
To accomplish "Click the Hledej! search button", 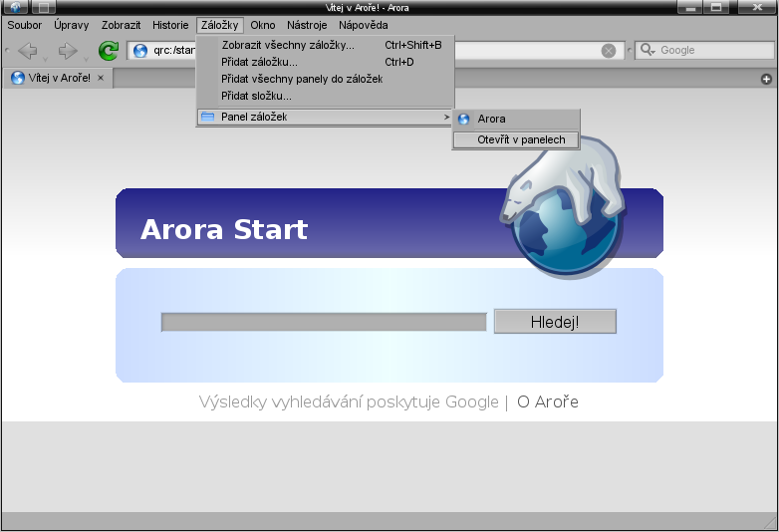I will pyautogui.click(x=555, y=322).
